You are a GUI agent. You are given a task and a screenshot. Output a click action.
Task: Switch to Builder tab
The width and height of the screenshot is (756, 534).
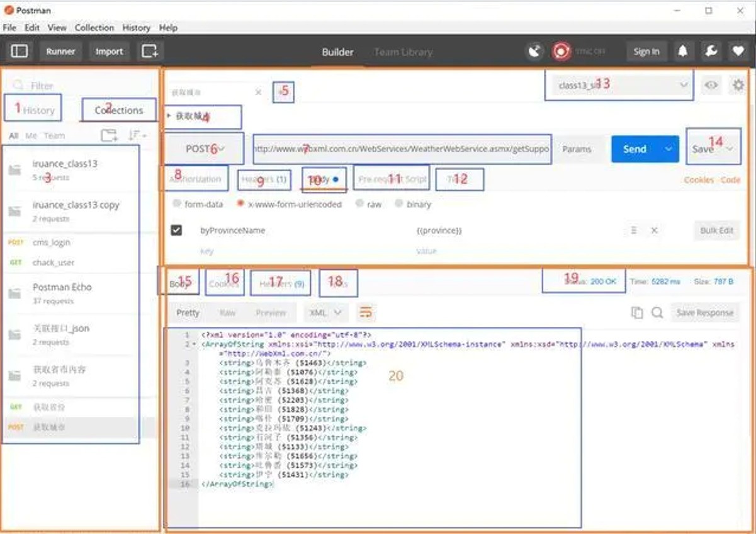(x=337, y=52)
